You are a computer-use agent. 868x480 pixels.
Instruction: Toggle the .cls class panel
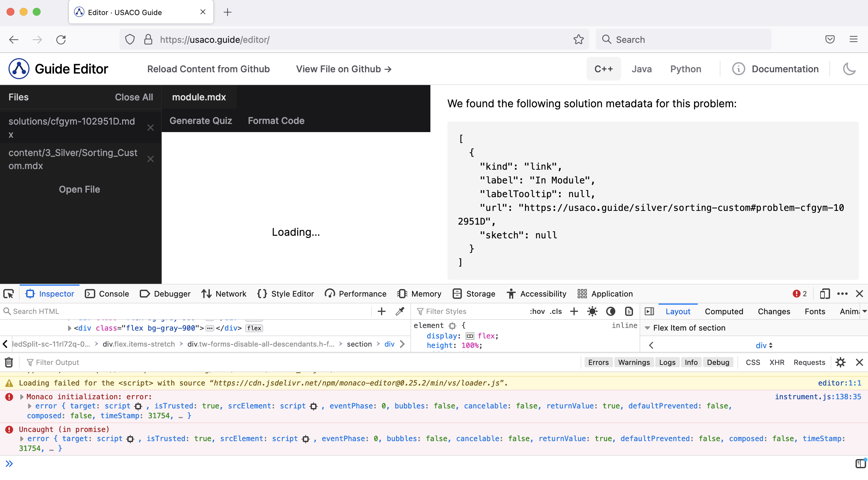(x=556, y=311)
